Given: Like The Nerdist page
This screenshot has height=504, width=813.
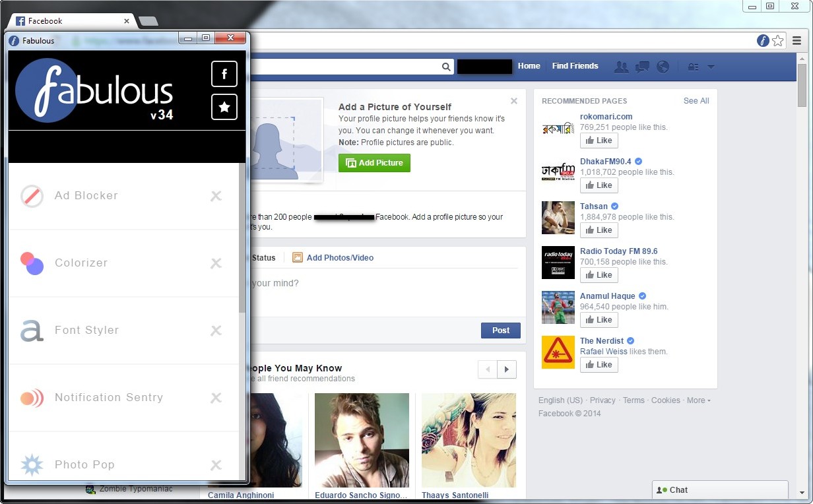Looking at the screenshot, I should 599,365.
